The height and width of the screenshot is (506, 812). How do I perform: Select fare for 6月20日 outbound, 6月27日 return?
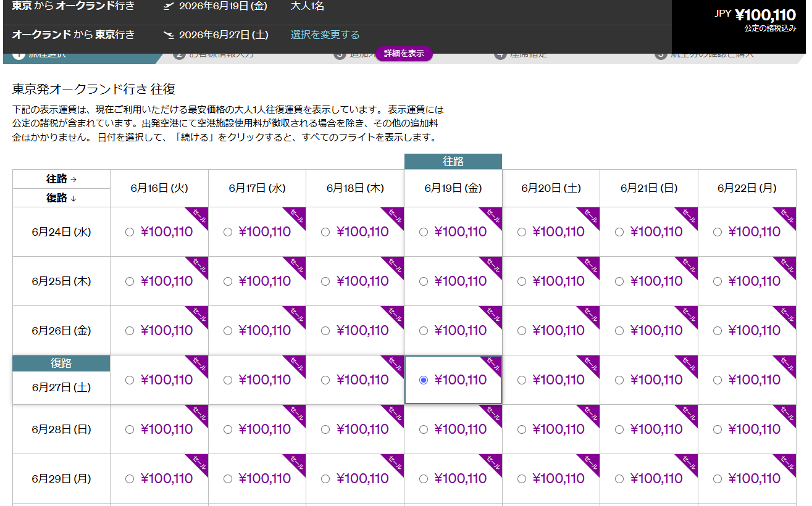click(522, 380)
